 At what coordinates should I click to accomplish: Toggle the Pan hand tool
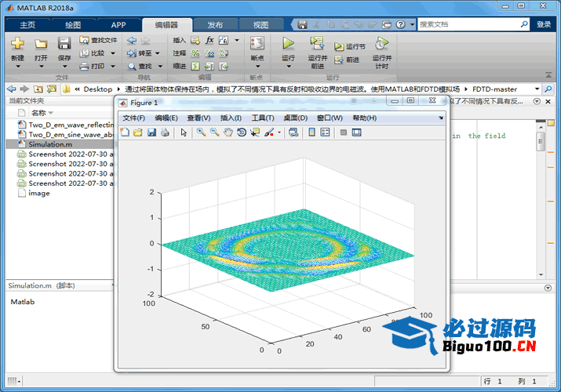coord(228,132)
